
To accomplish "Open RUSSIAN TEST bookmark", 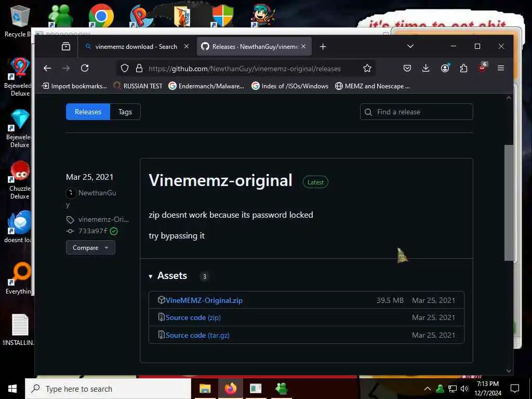I will tap(138, 86).
